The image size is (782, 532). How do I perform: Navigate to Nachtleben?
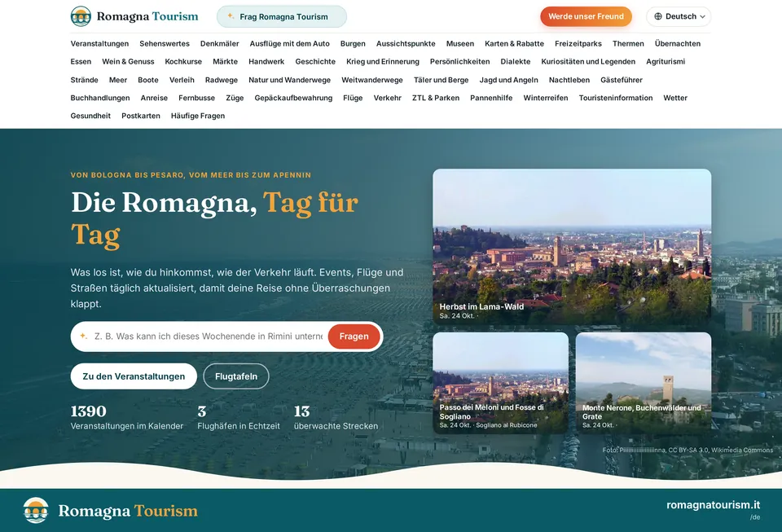tap(569, 80)
